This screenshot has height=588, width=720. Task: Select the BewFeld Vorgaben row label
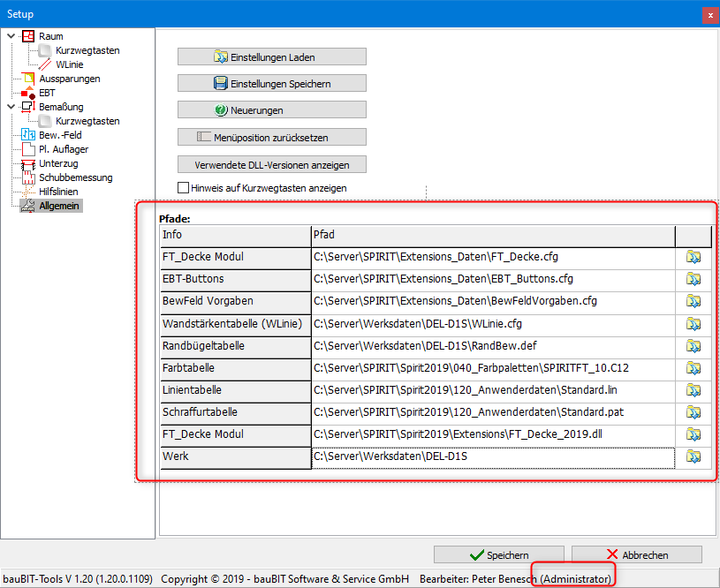pos(236,302)
